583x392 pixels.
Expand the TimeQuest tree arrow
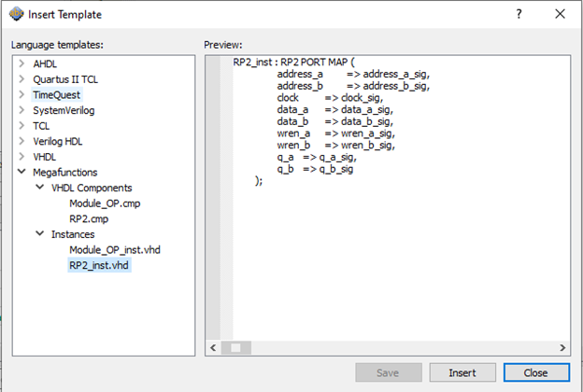(21, 95)
